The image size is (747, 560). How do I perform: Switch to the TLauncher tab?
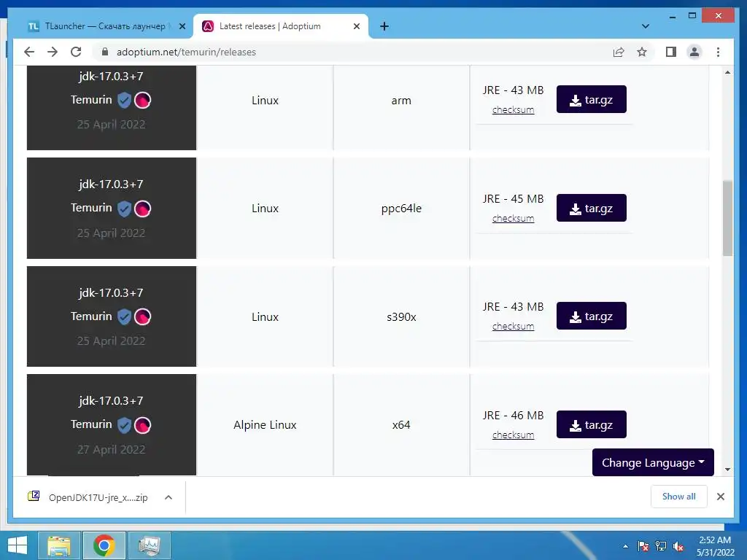pos(105,26)
